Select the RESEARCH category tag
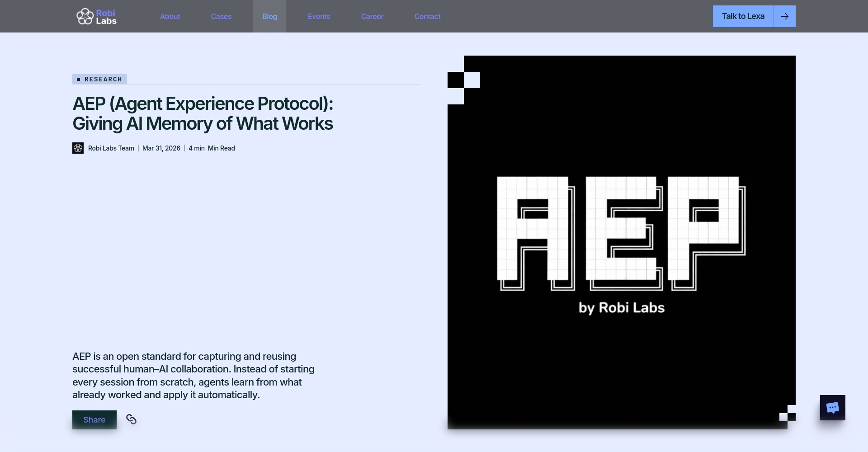This screenshot has width=868, height=452. (99, 79)
